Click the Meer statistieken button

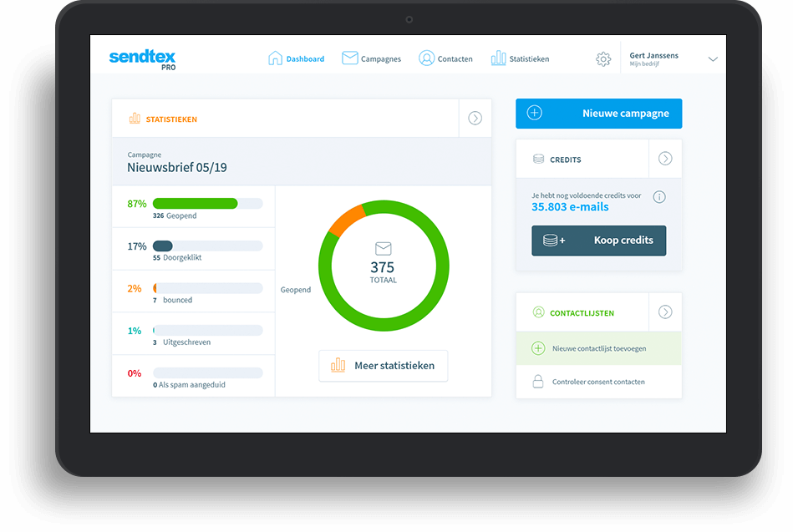click(384, 366)
